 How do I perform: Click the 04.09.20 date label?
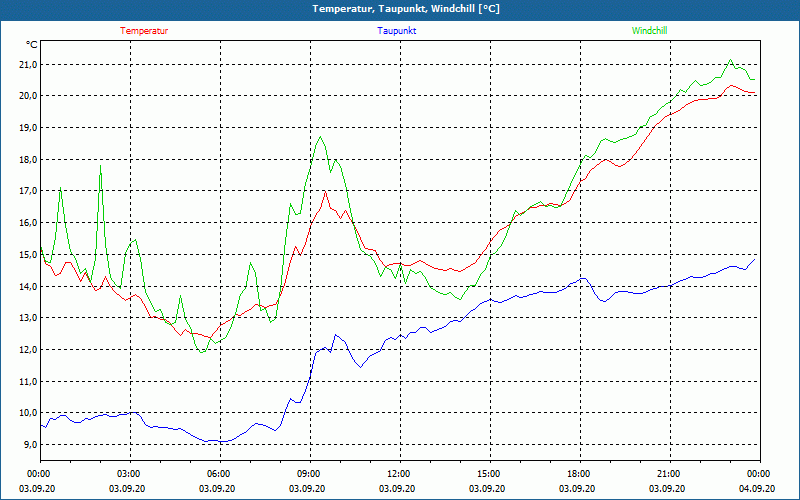(757, 489)
